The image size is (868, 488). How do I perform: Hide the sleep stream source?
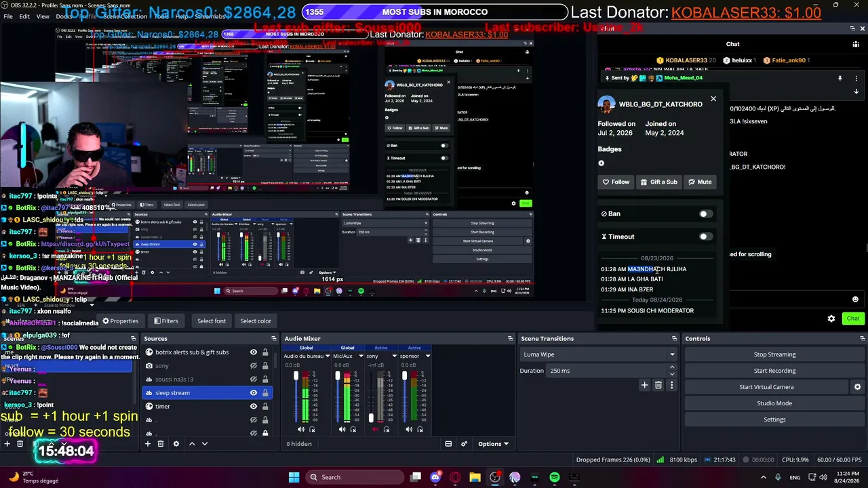254,393
